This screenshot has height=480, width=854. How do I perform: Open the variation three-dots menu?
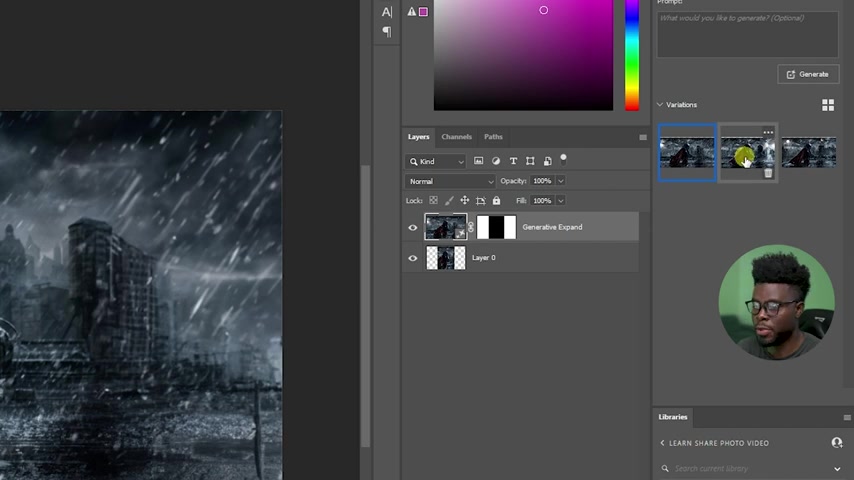click(768, 132)
